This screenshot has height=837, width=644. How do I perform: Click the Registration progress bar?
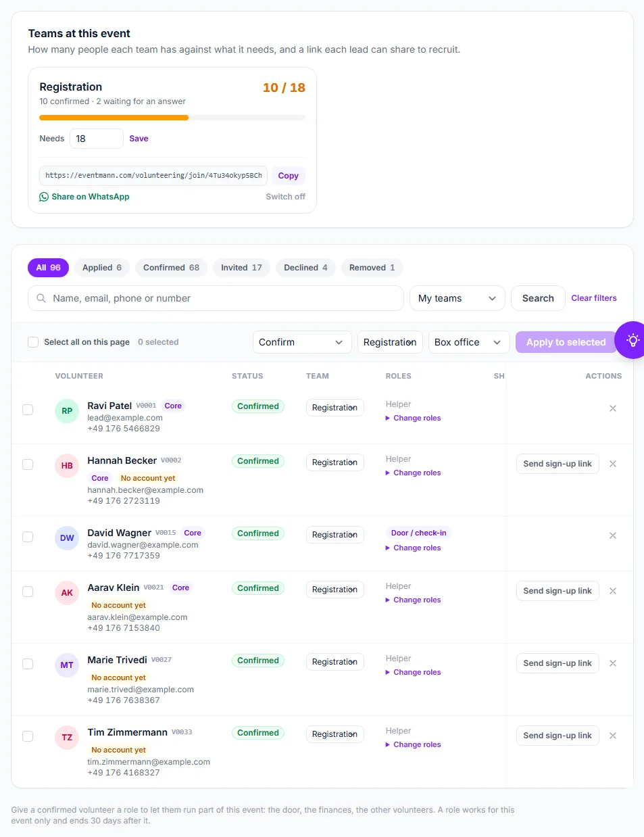click(x=172, y=118)
